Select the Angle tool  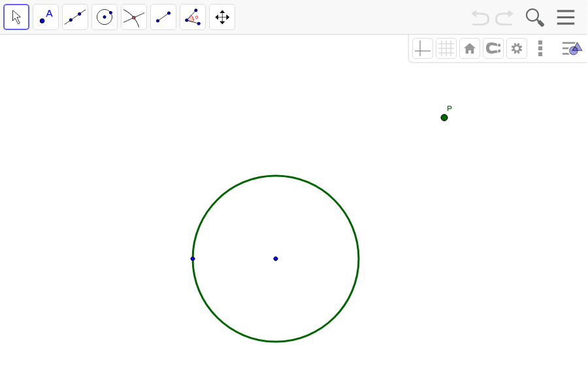pos(193,17)
